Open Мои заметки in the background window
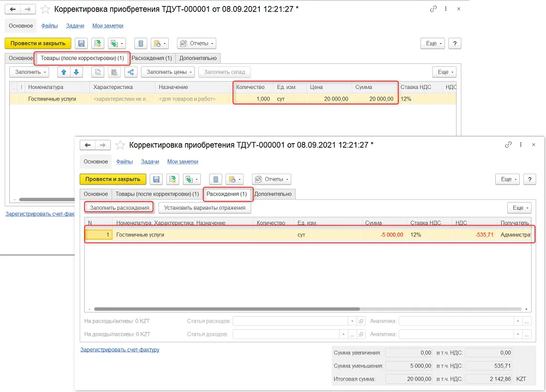This screenshot has height=392, width=546. click(108, 26)
